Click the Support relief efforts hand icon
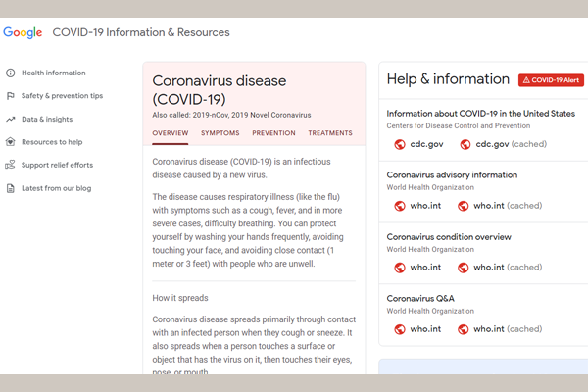588x392 pixels. (x=10, y=165)
